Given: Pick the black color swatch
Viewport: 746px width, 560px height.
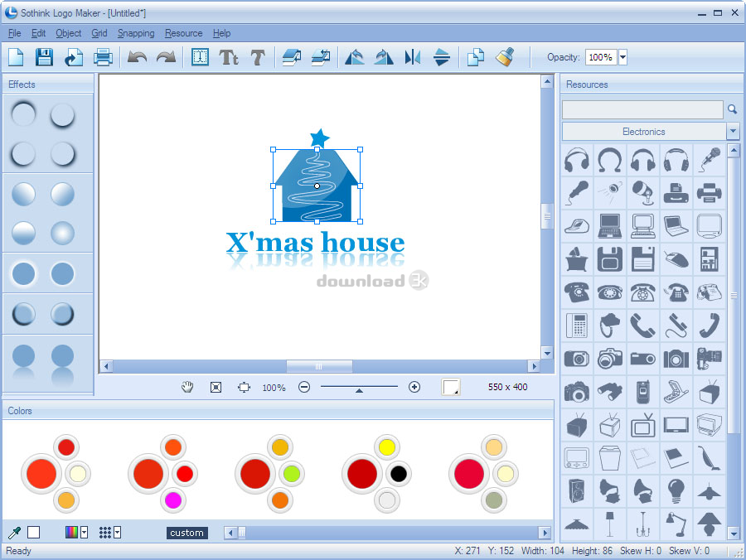Looking at the screenshot, I should pyautogui.click(x=399, y=474).
